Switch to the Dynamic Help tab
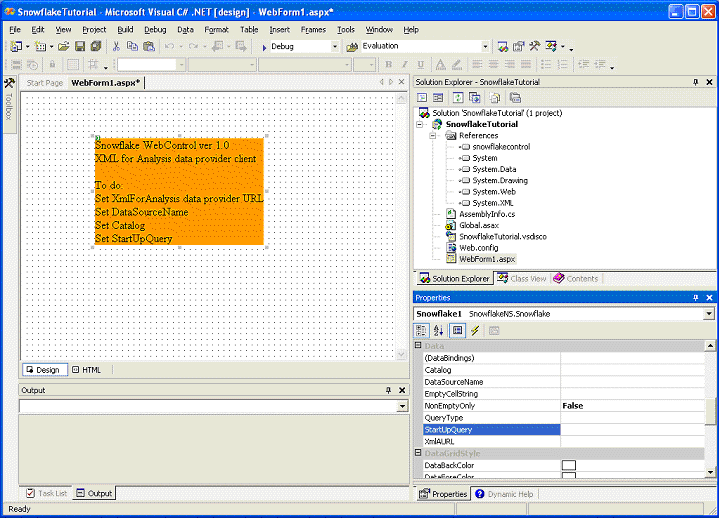 [x=505, y=494]
